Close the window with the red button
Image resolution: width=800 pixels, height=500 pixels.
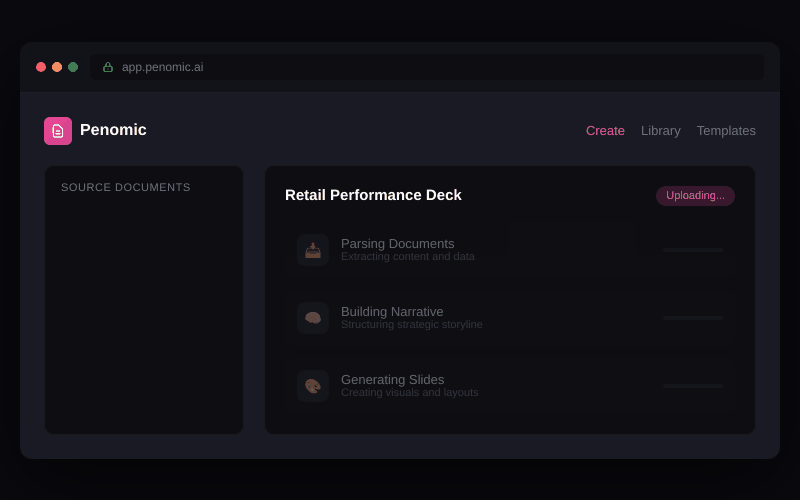[x=41, y=67]
